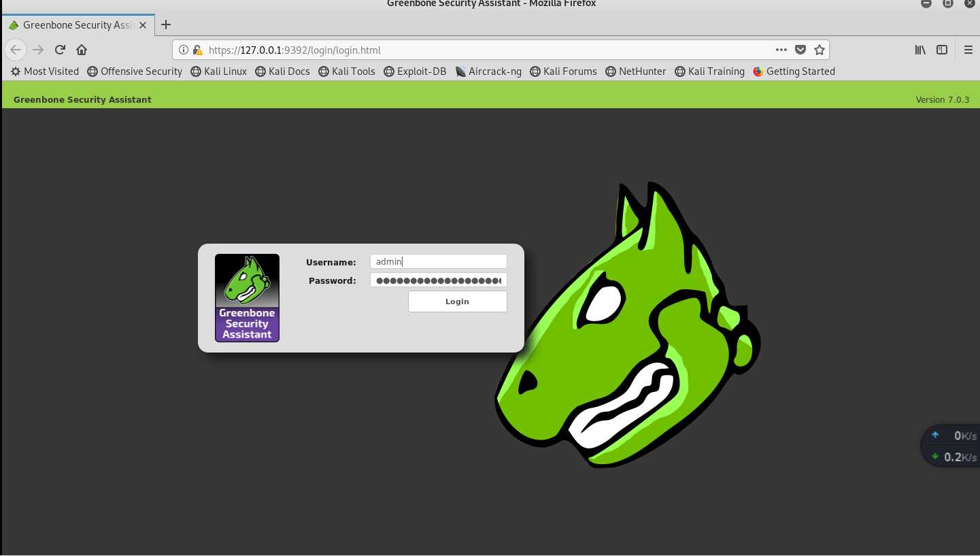Viewport: 980px width, 556px height.
Task: Click the Login button
Action: (x=458, y=301)
